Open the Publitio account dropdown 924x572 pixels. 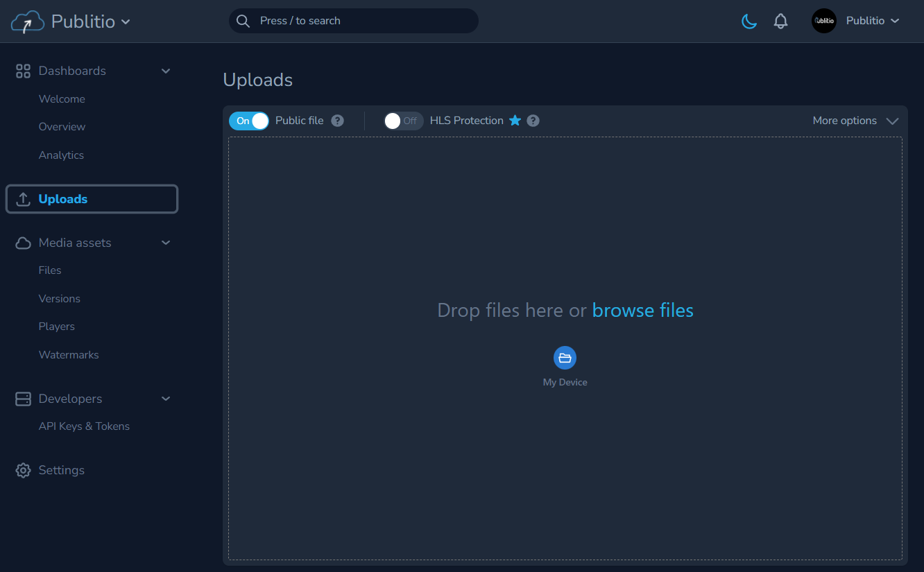tap(871, 21)
